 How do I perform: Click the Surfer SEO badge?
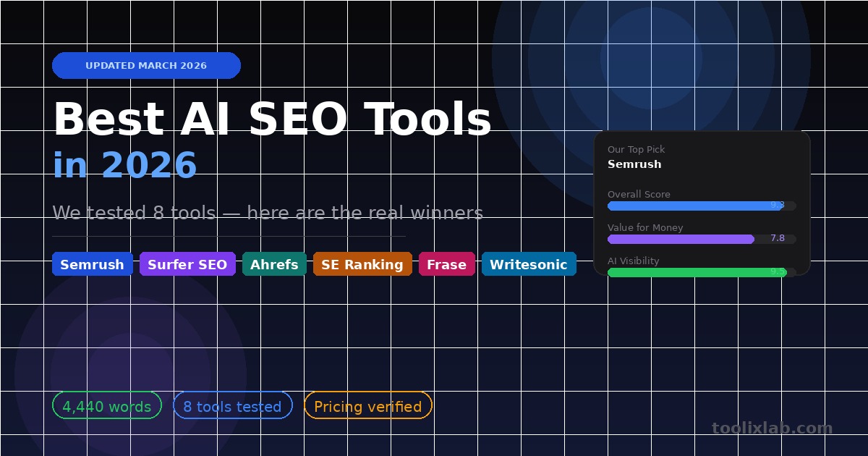point(187,264)
